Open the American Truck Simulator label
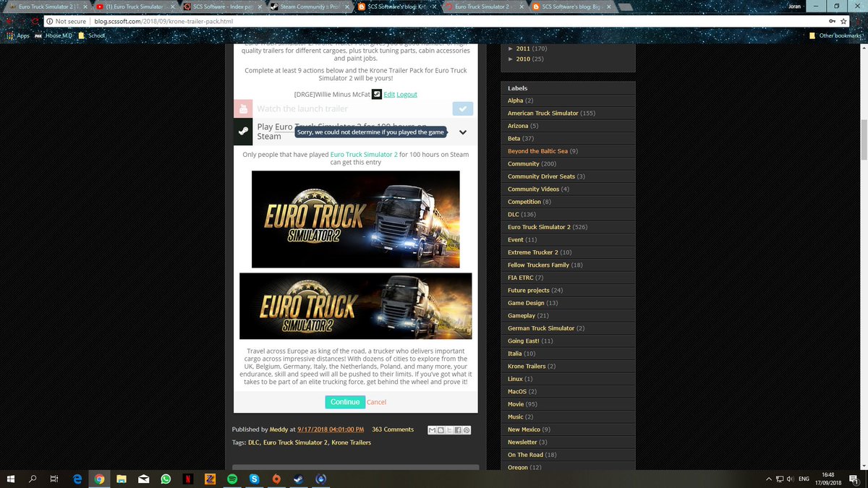The image size is (868, 488). [542, 114]
